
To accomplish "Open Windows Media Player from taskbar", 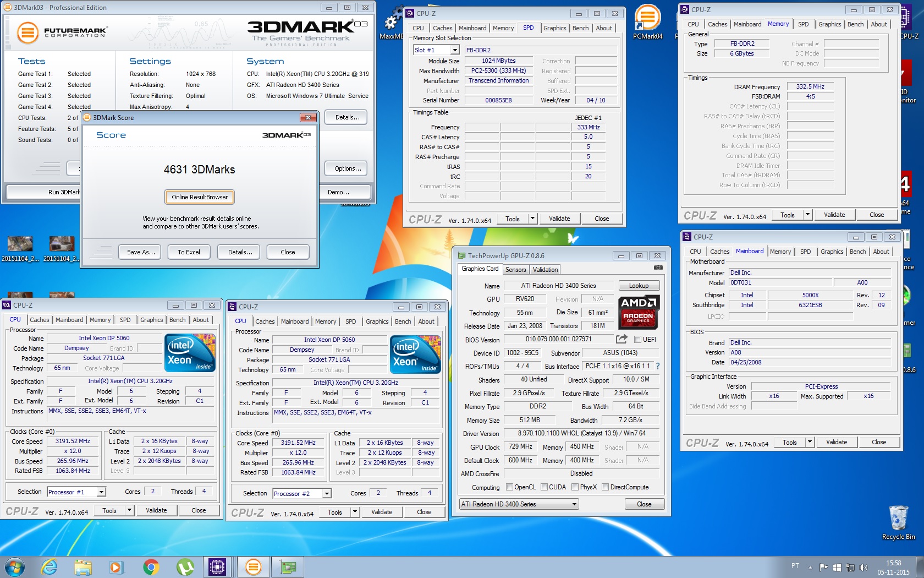I will point(116,567).
